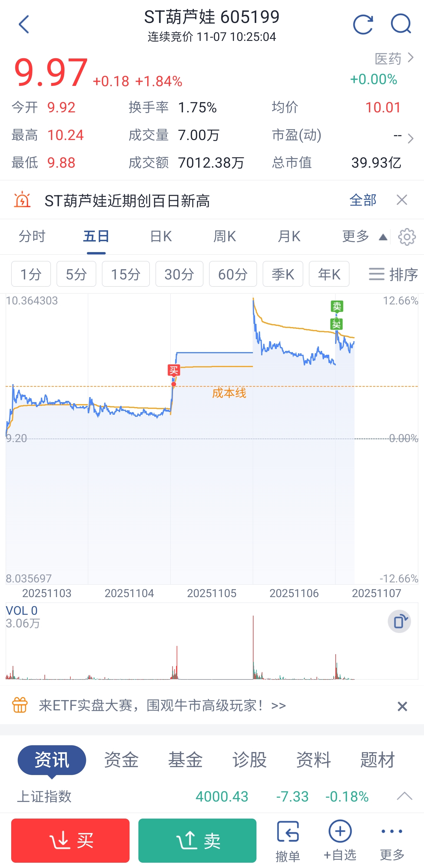Expand the 上证指数 index bar chevron
The image size is (424, 868).
[x=405, y=796]
